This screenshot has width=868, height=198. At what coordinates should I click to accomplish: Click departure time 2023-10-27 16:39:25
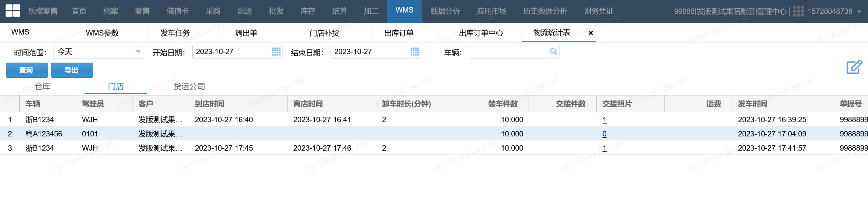(x=772, y=119)
